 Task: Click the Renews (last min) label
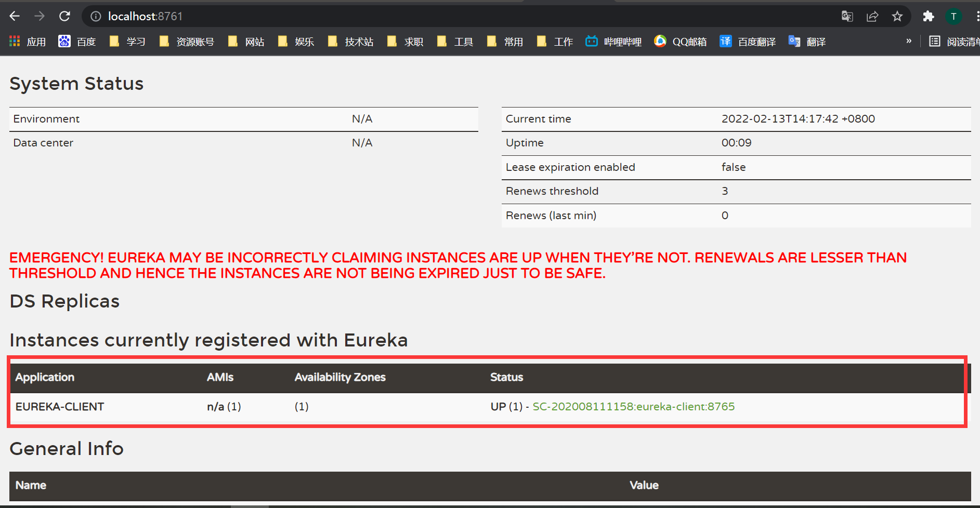click(551, 216)
